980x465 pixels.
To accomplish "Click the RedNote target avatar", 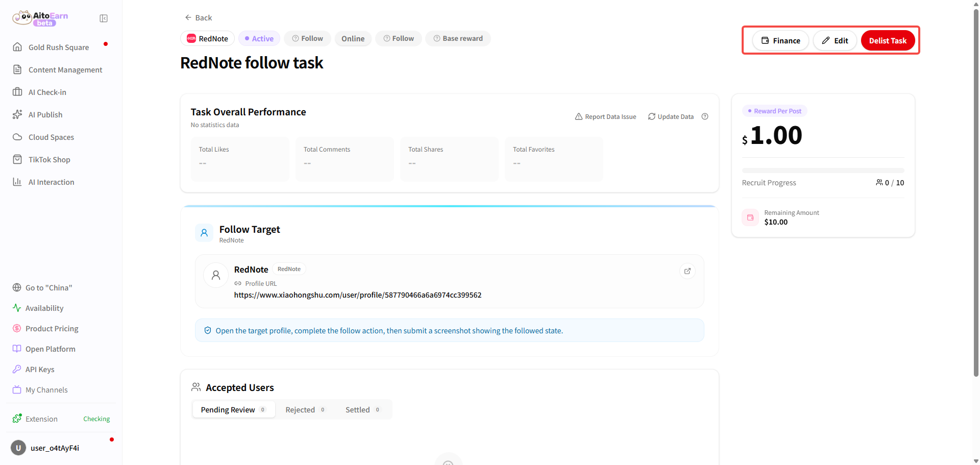I will click(216, 276).
